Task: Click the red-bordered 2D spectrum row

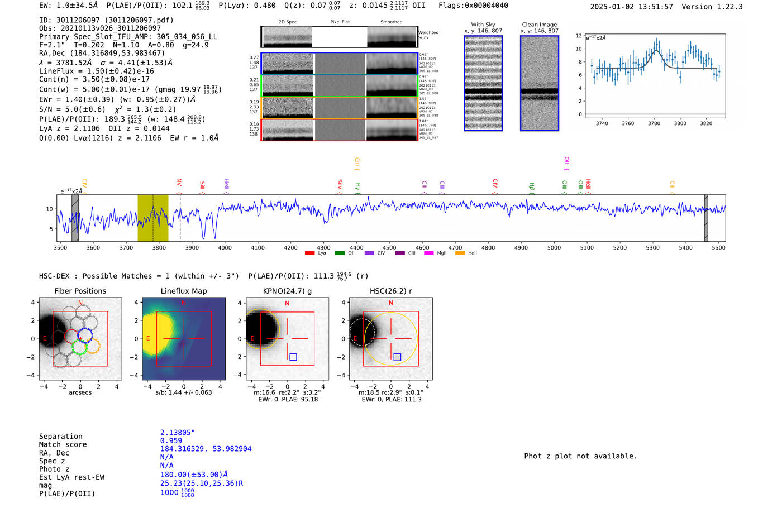Action: (x=340, y=130)
